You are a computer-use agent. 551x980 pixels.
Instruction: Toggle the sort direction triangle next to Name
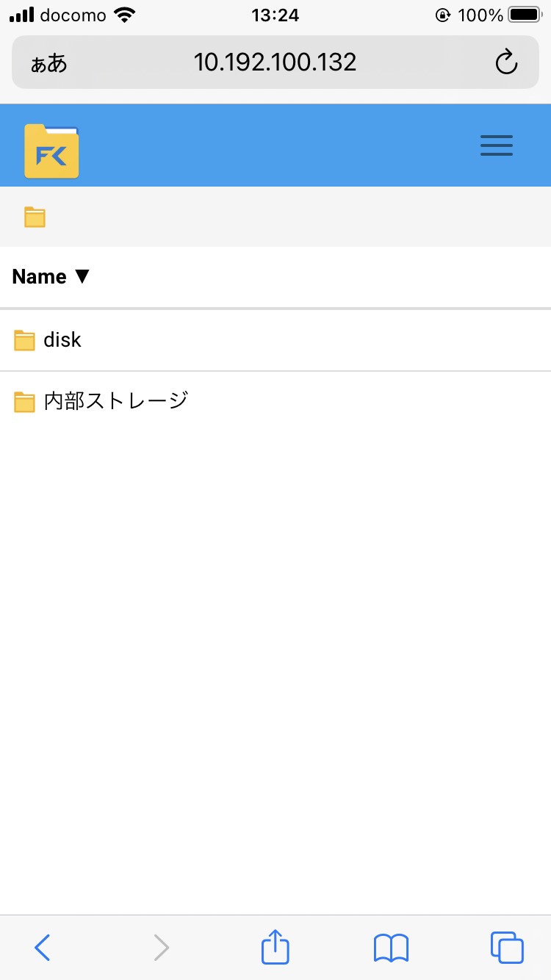tap(82, 277)
